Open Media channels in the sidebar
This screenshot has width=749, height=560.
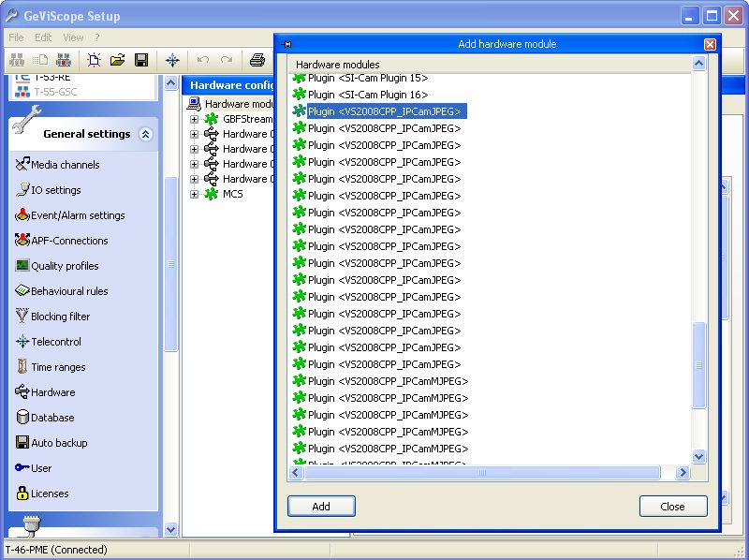point(65,165)
